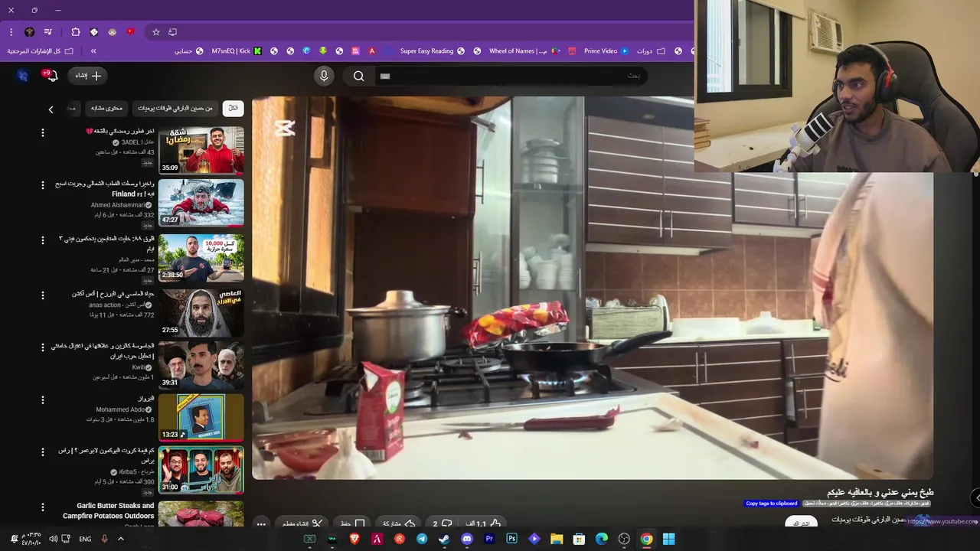This screenshot has width=980, height=551.
Task: Click the Ahmed Alshammari channel name
Action: [118, 205]
